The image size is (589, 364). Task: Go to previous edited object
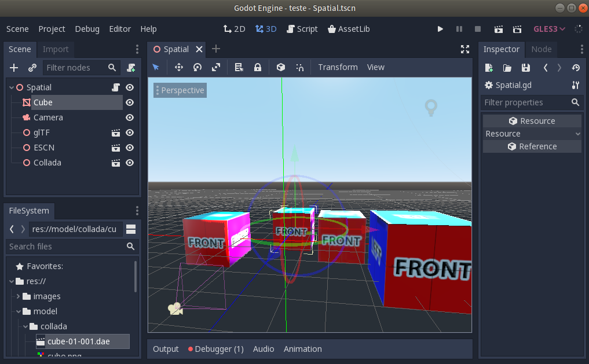[546, 68]
